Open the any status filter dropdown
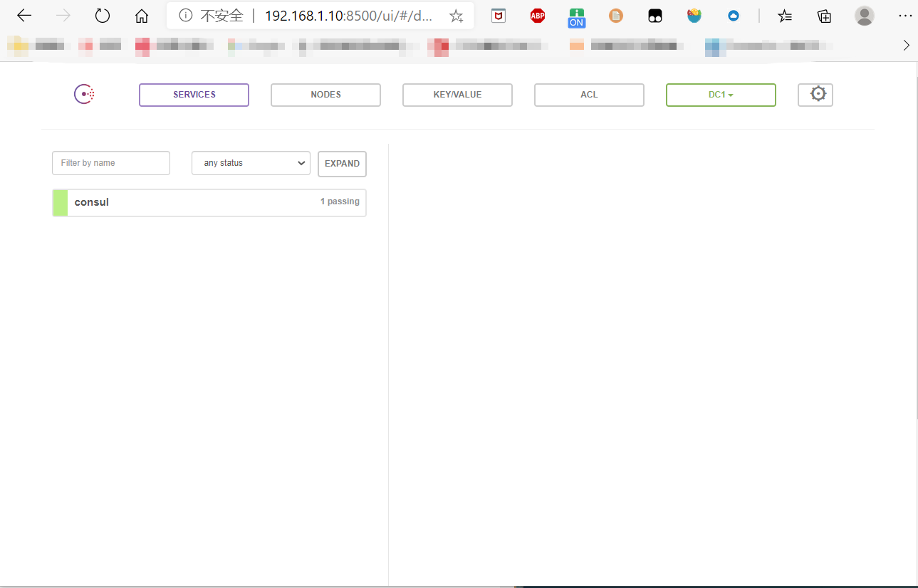 click(251, 163)
